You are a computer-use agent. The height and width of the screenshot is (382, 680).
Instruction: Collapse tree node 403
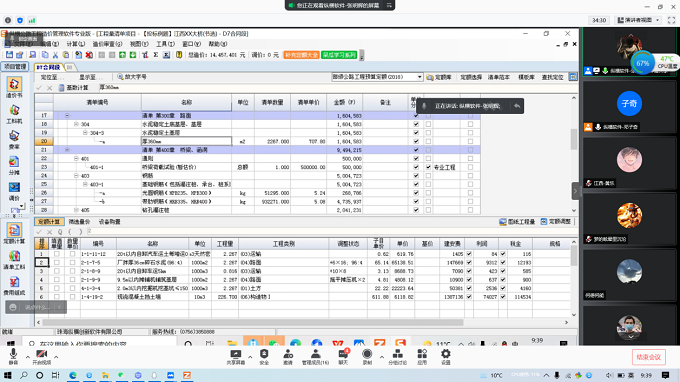tap(76, 176)
